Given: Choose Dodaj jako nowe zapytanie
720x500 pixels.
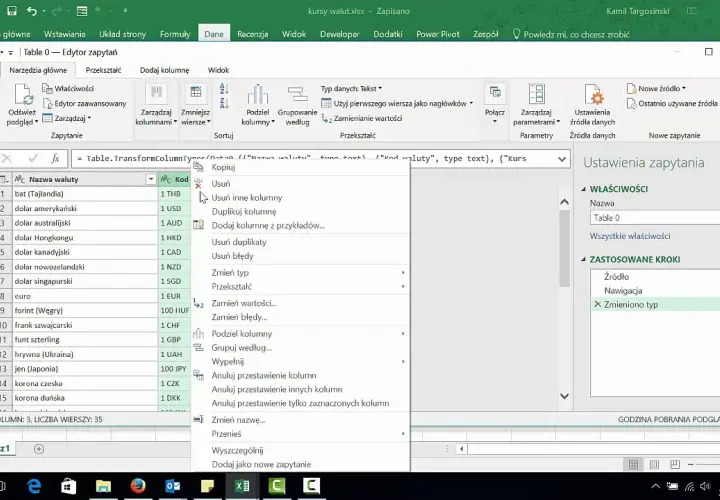Looking at the screenshot, I should point(299,465).
